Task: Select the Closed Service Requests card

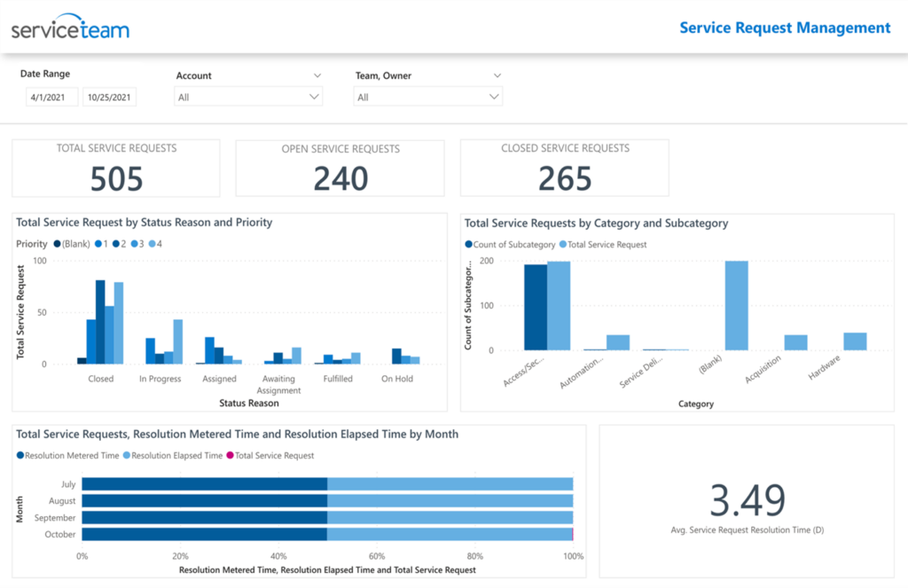Action: coord(565,168)
